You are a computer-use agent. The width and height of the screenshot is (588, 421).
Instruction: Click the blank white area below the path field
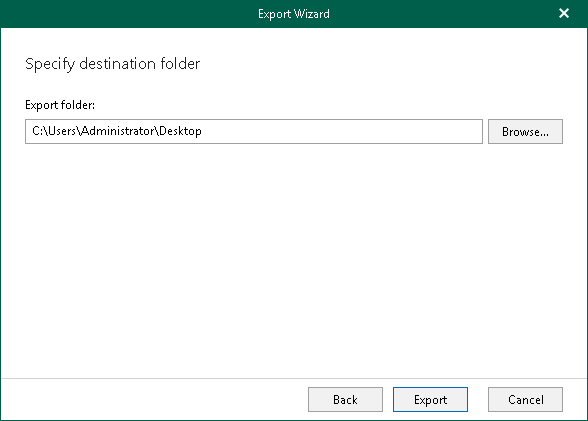(294, 259)
